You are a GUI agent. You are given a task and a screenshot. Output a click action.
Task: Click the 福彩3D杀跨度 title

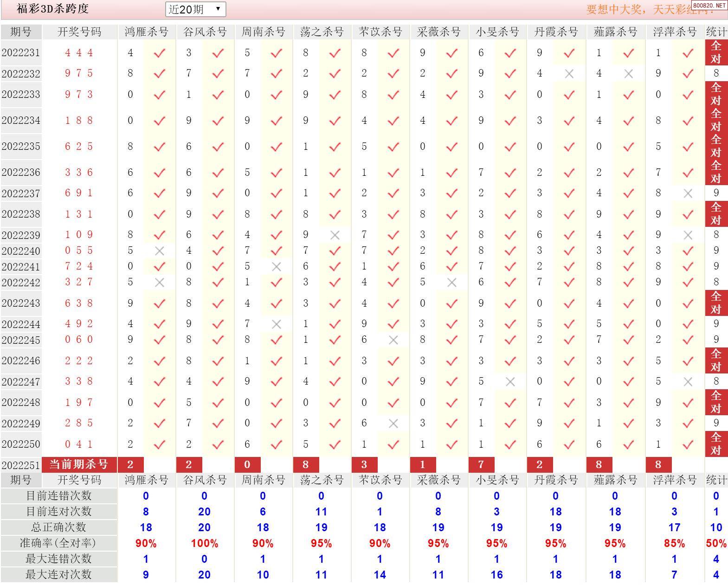pos(52,9)
